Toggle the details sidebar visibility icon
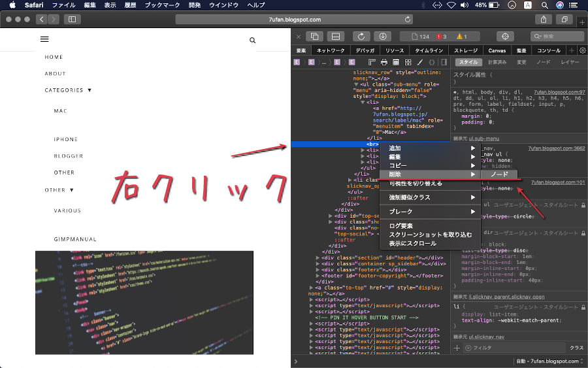This screenshot has height=368, width=588. point(444,62)
